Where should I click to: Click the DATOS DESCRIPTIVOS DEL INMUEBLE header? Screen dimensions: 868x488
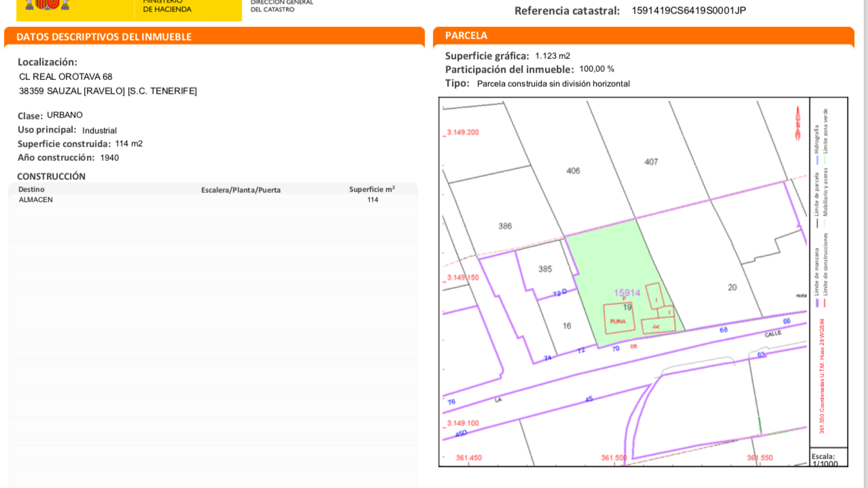[x=104, y=37]
